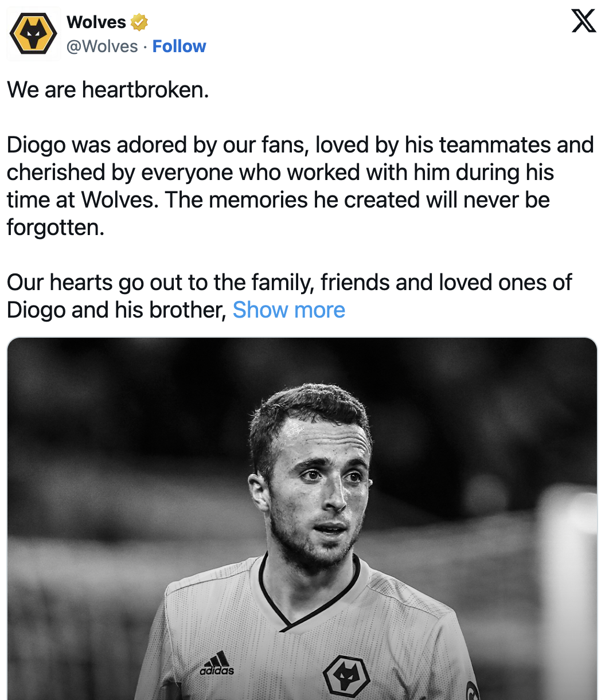Screen dimensions: 605x700
Task: Click the line starting 'Diogo was adored'
Action: click(300, 144)
